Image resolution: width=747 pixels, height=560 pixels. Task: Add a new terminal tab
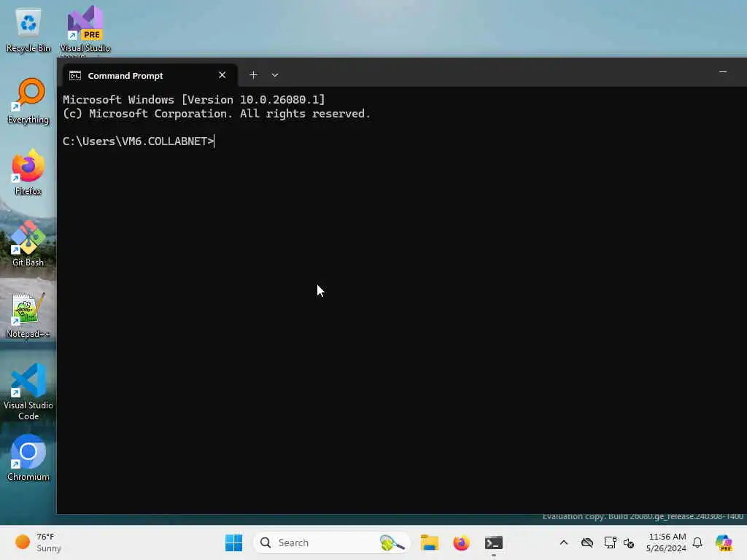(253, 75)
